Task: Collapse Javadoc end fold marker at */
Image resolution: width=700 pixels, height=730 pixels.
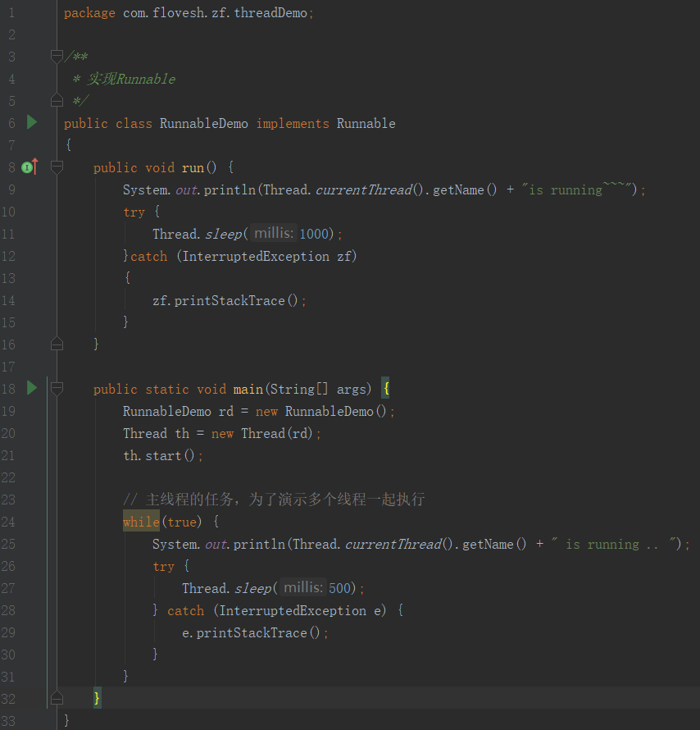Action: click(57, 100)
